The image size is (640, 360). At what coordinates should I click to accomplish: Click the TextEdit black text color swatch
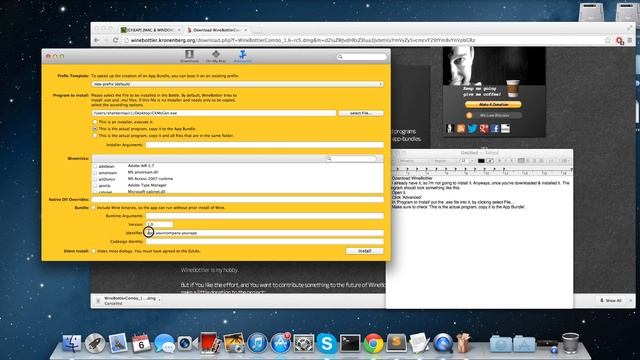[x=481, y=161]
